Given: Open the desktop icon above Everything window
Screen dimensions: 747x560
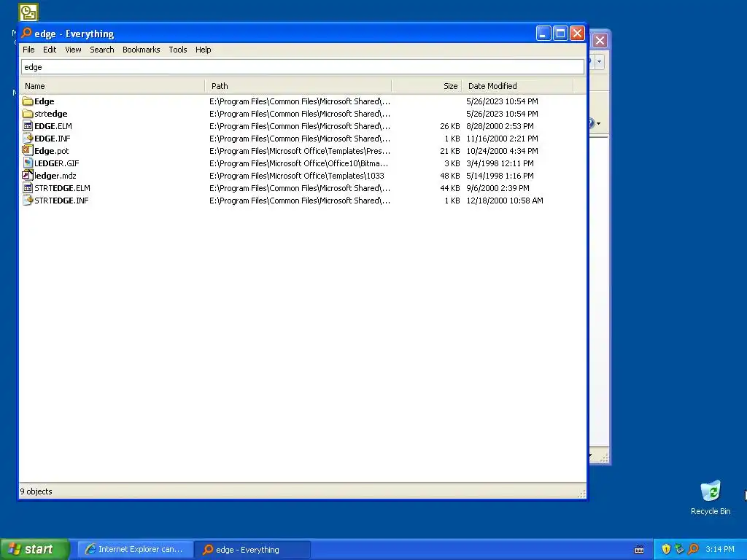Looking at the screenshot, I should pos(28,12).
